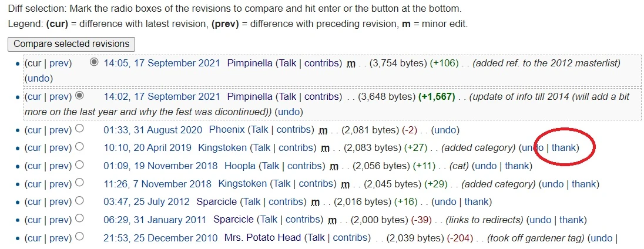This screenshot has height=249, width=644.
Task: Click prev for the 25 July 2012 revision
Action: tap(60, 202)
